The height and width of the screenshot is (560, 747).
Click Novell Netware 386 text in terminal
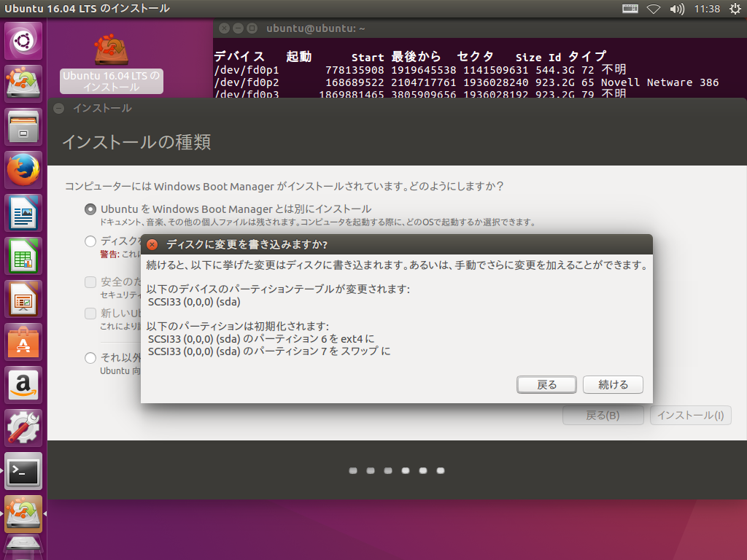pyautogui.click(x=659, y=82)
